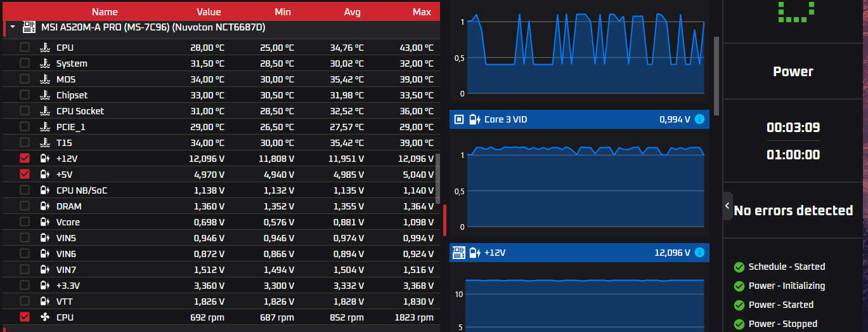Uncheck the CPU fan rpm checkbox
This screenshot has height=332, width=868.
point(25,317)
